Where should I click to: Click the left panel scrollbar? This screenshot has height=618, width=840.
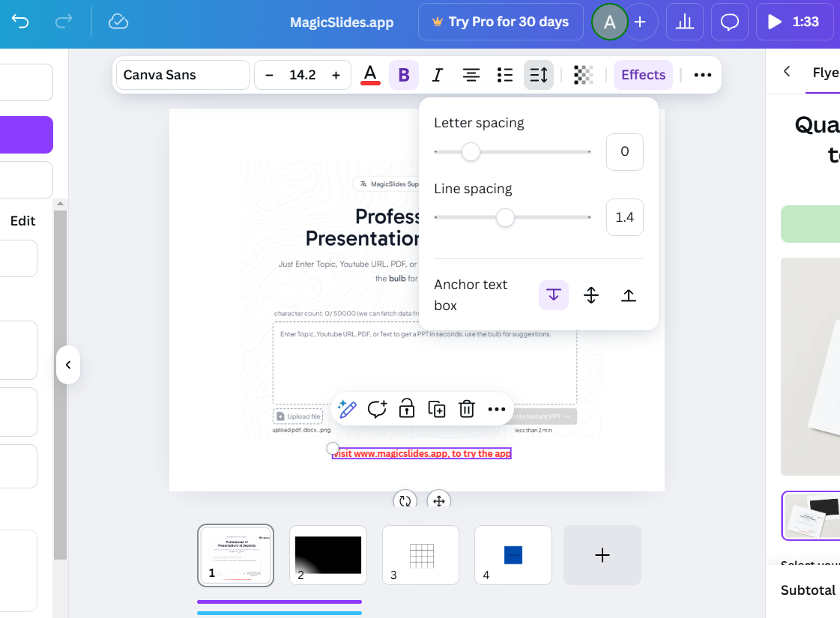pos(60,384)
